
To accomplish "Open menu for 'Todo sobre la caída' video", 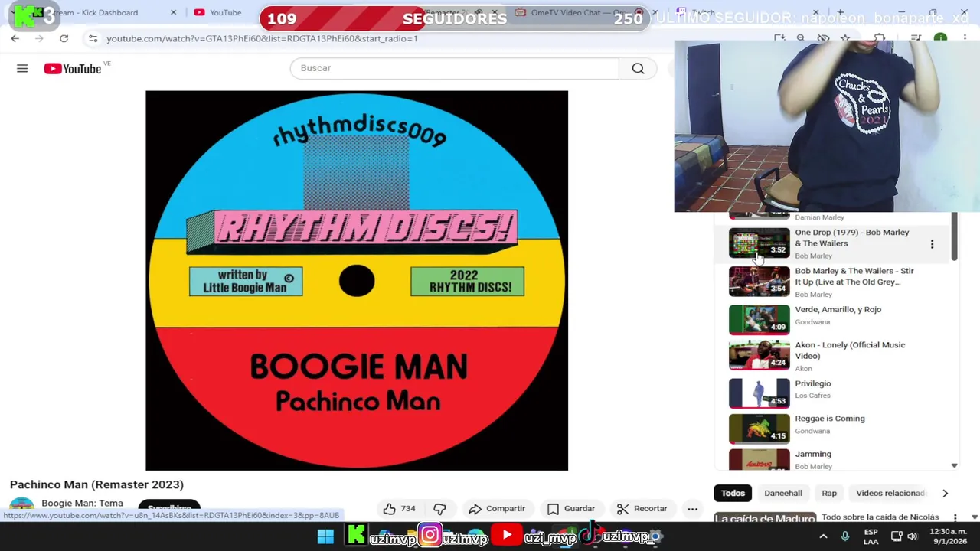I will pos(955,518).
